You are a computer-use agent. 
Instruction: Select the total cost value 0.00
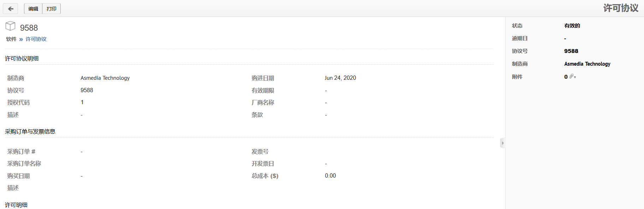pyautogui.click(x=330, y=176)
